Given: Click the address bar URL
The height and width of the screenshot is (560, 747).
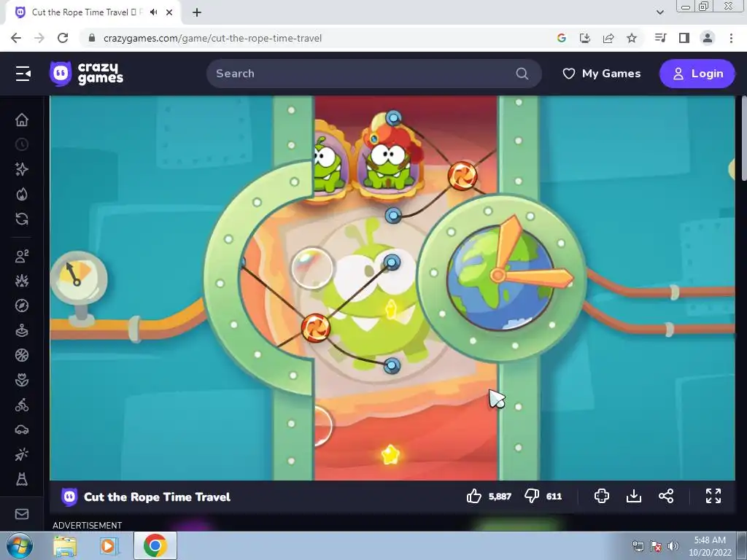Looking at the screenshot, I should point(212,38).
